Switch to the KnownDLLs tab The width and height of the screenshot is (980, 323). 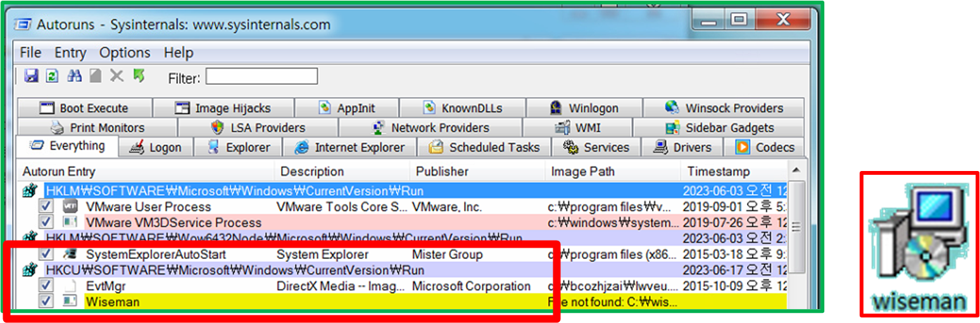click(x=462, y=108)
